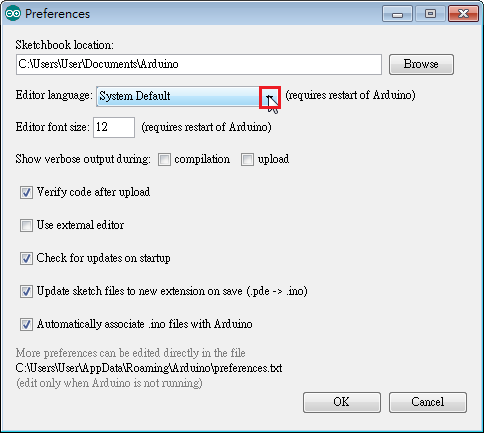Screen dimensions: 484x433
Task: Enable verbose output during compilation
Action: (x=164, y=159)
